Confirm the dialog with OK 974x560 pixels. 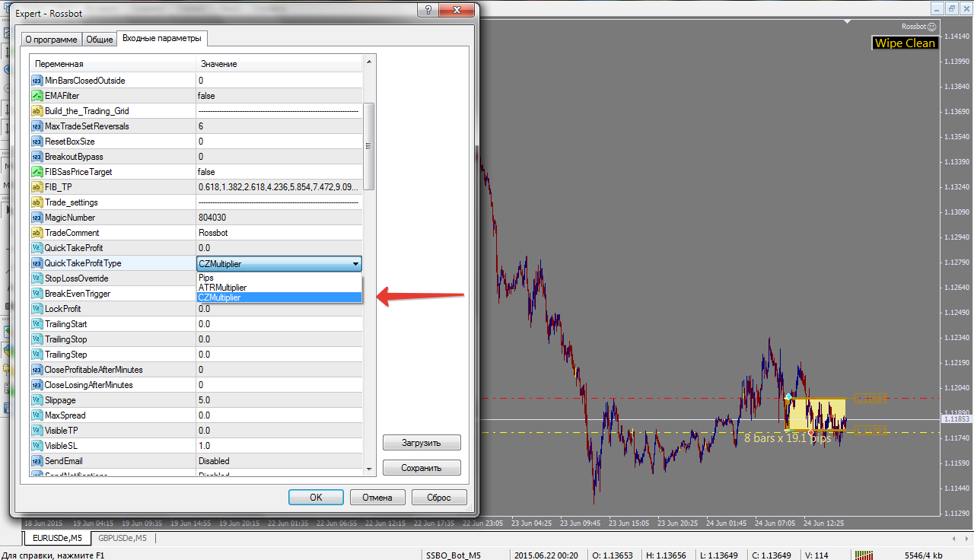[316, 498]
